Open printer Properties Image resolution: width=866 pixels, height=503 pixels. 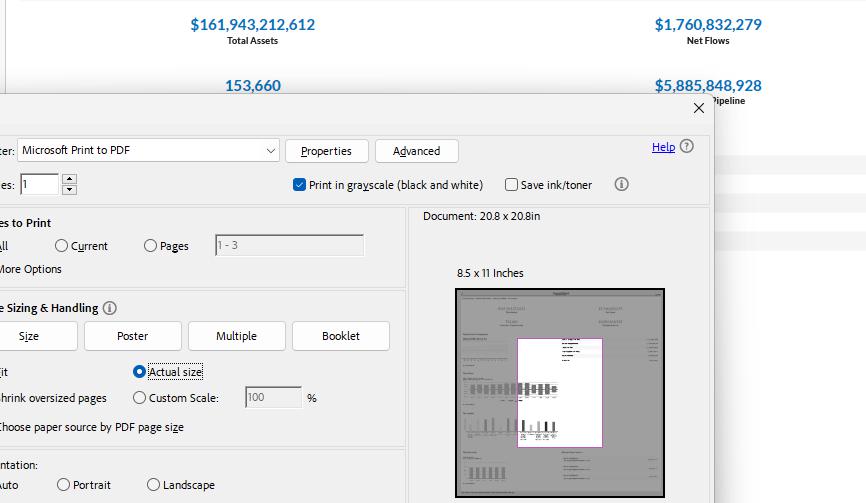tap(326, 151)
